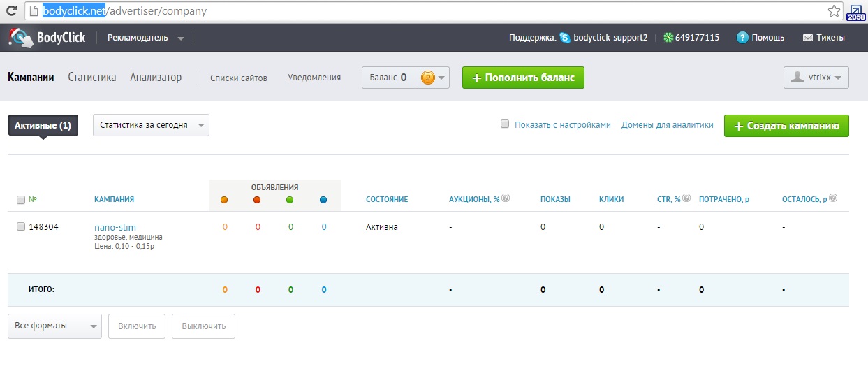Enable 'Показать с настройками' checkbox
Screen dimensions: 868x392
(x=505, y=124)
